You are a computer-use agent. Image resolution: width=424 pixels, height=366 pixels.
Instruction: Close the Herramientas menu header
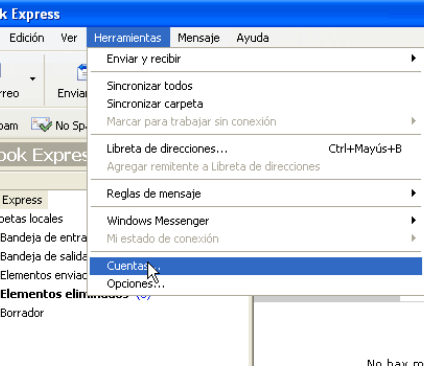128,38
